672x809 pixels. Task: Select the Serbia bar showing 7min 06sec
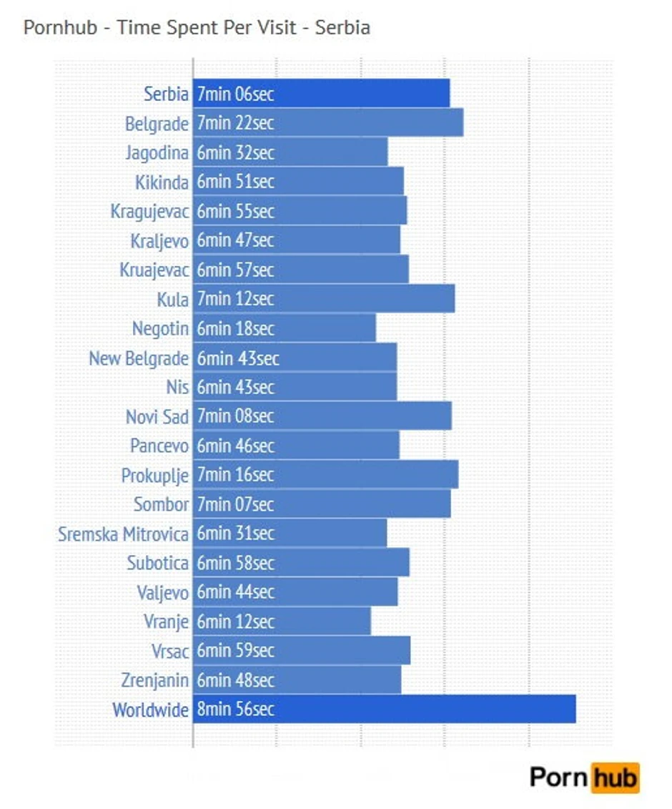point(321,94)
